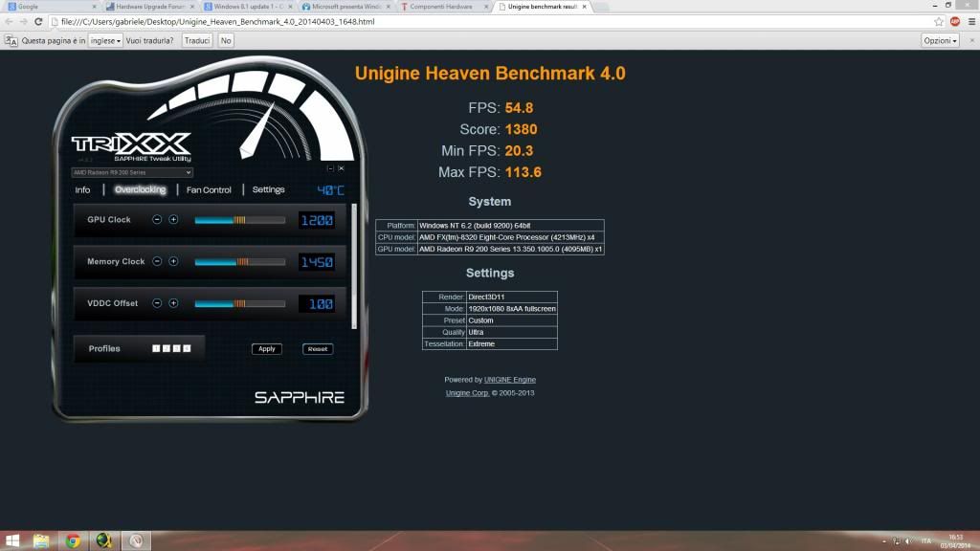Click the VDDC Offset plus button
The height and width of the screenshot is (551, 980).
173,303
